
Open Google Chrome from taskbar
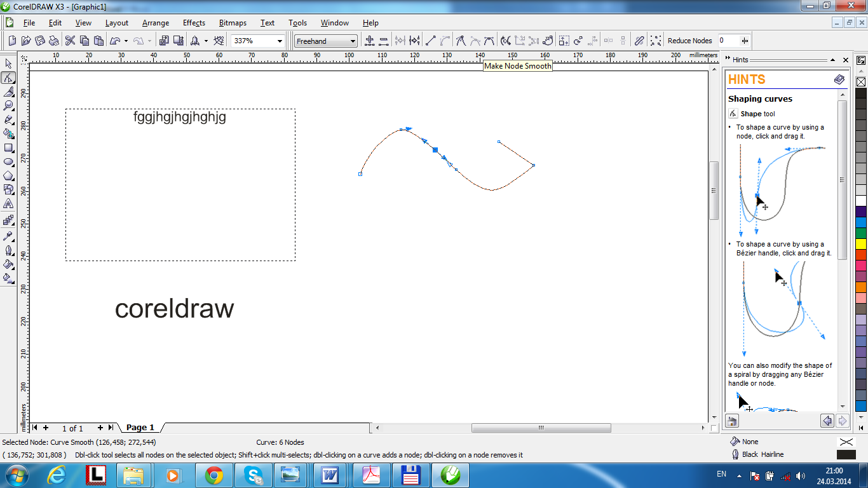214,475
